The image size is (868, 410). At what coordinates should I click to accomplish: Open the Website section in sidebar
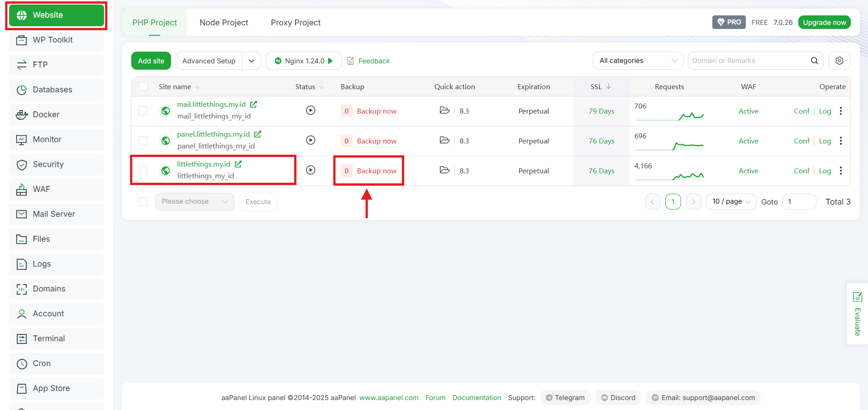(x=57, y=15)
